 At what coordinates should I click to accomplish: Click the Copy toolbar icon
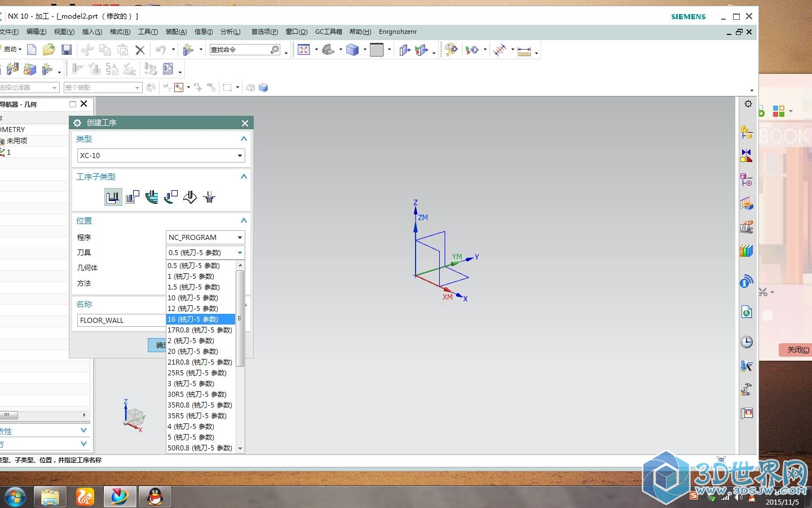105,50
